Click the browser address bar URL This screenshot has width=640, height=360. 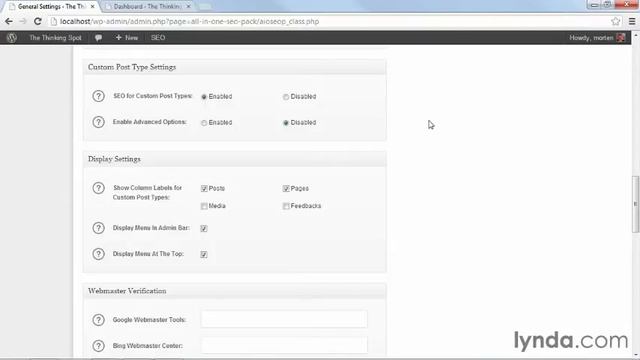coord(189,22)
